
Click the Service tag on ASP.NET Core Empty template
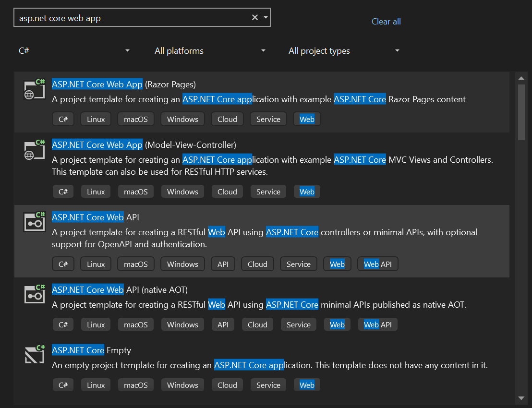pyautogui.click(x=268, y=385)
